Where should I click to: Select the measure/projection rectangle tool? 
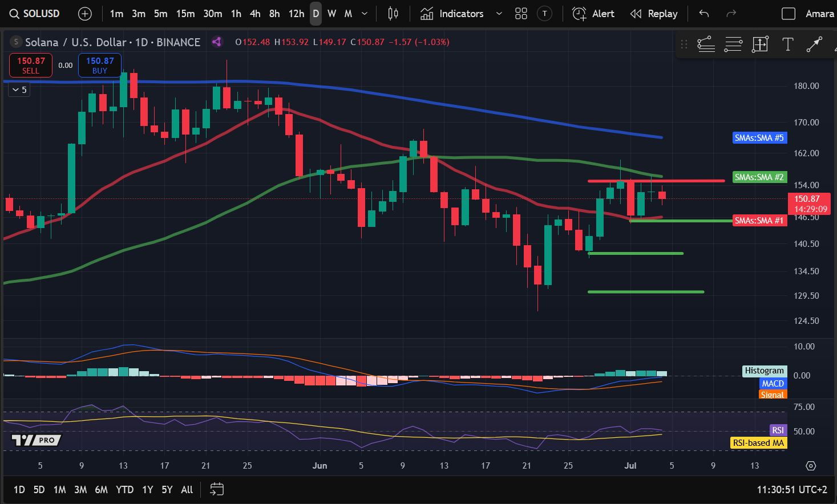pyautogui.click(x=761, y=44)
